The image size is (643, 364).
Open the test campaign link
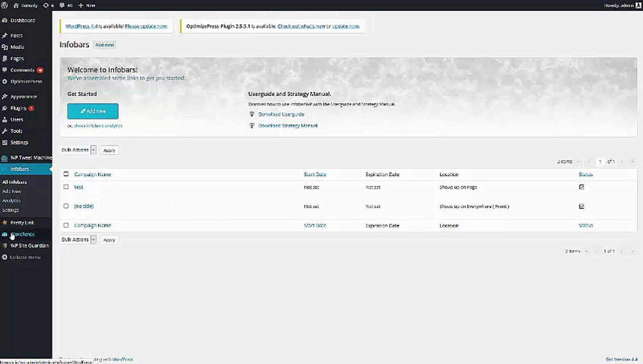tap(78, 187)
